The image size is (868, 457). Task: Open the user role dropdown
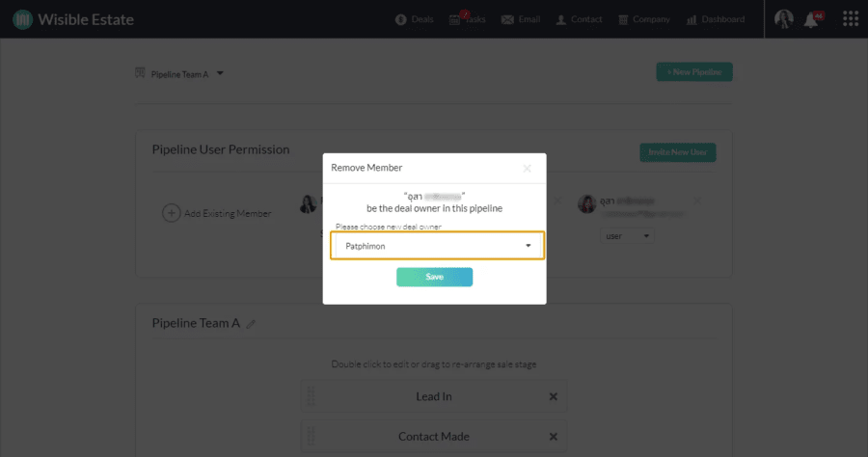627,235
